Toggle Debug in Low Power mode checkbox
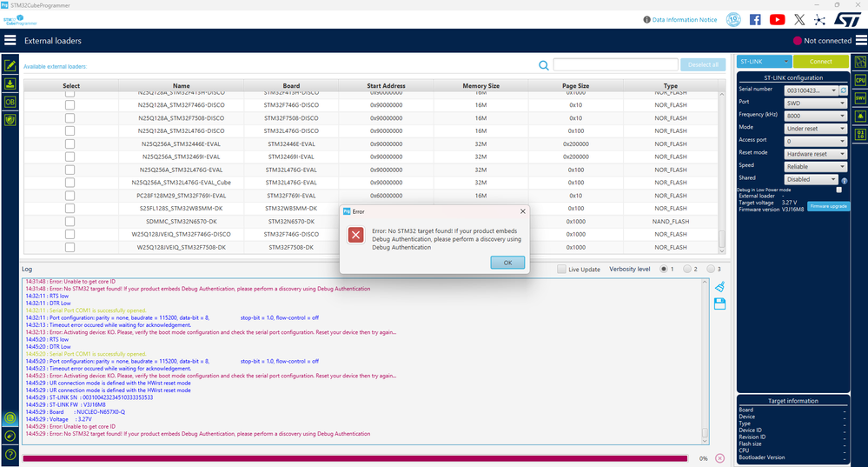The image size is (868, 467). click(838, 190)
